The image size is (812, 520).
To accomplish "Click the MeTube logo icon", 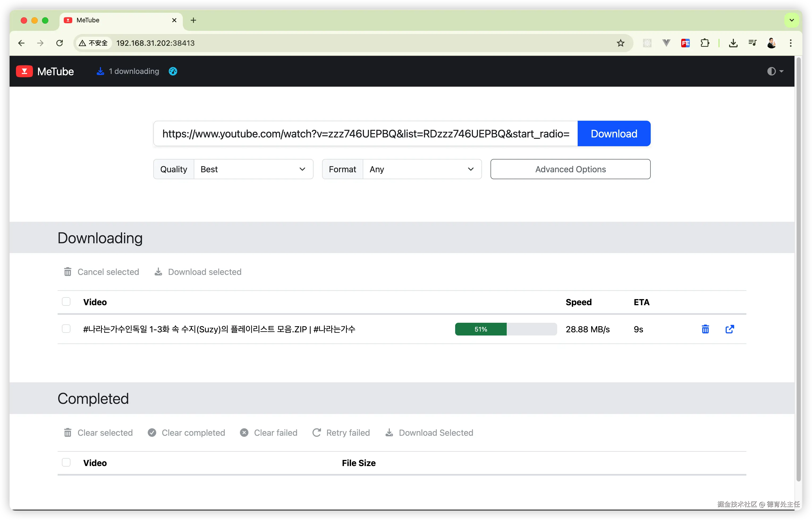I will tap(24, 71).
